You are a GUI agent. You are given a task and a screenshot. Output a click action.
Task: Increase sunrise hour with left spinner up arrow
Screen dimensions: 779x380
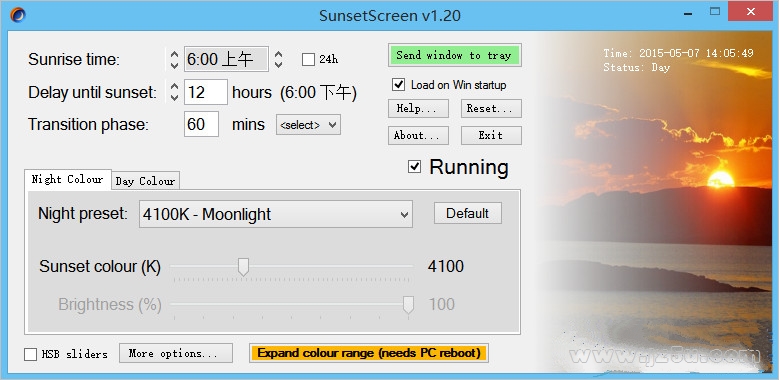click(x=174, y=54)
